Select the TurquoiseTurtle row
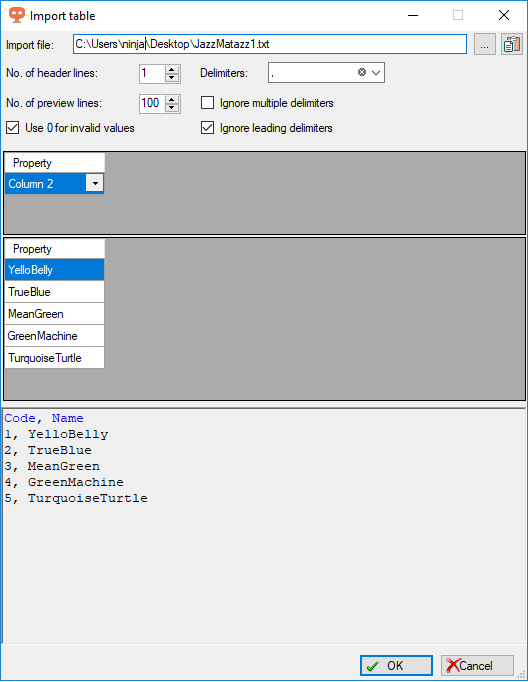Image resolution: width=528 pixels, height=682 pixels. 54,358
